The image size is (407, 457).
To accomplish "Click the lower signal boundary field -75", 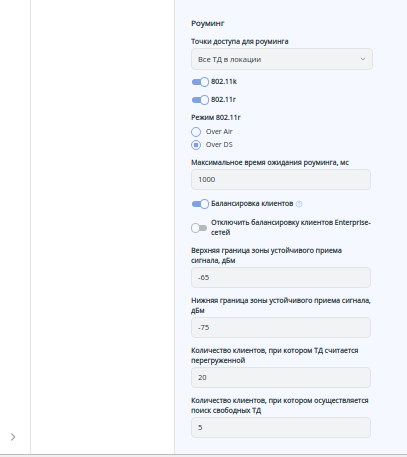I will coord(281,327).
